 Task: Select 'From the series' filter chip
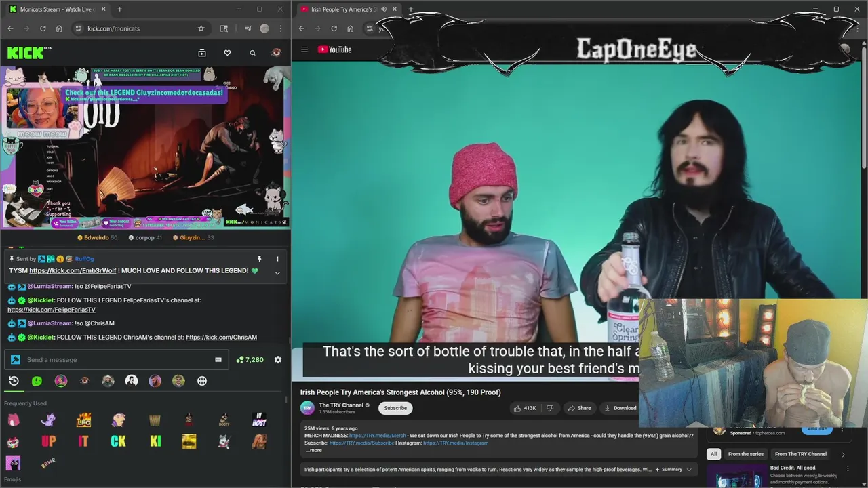pyautogui.click(x=745, y=454)
